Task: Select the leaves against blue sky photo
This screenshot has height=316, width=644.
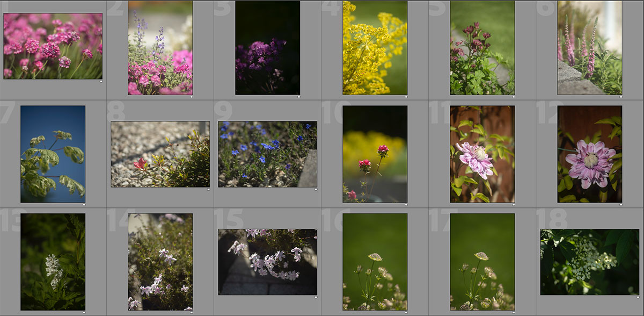Action: pos(53,154)
